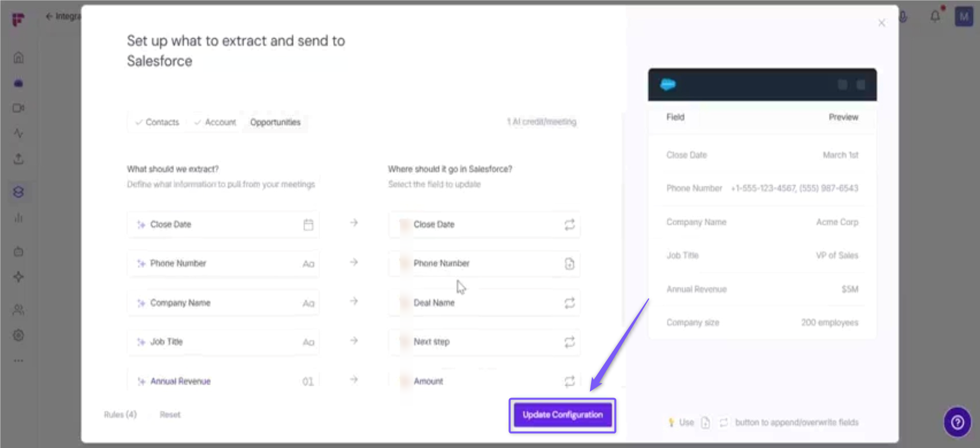Open the help question mark button
Image resolution: width=980 pixels, height=448 pixels.
(957, 422)
